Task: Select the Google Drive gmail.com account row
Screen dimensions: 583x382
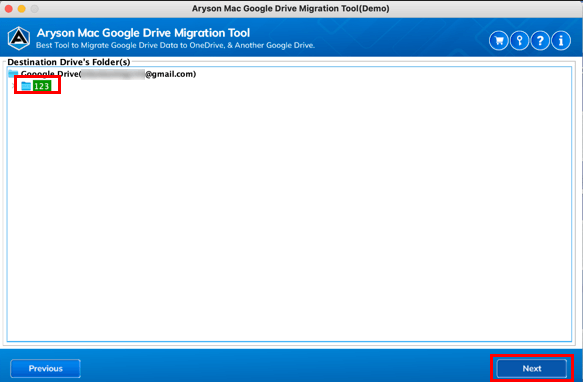Action: click(102, 74)
